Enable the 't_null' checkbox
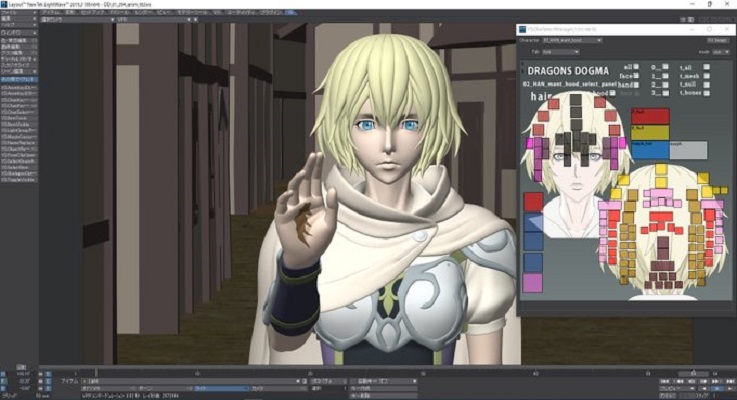The image size is (737, 400). coord(706,85)
